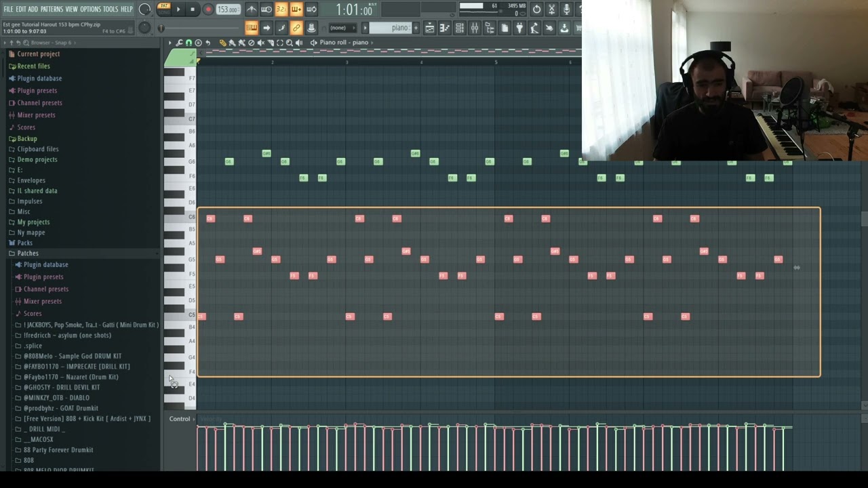Toggle the PAT/SONG mode switch
868x488 pixels.
(163, 8)
